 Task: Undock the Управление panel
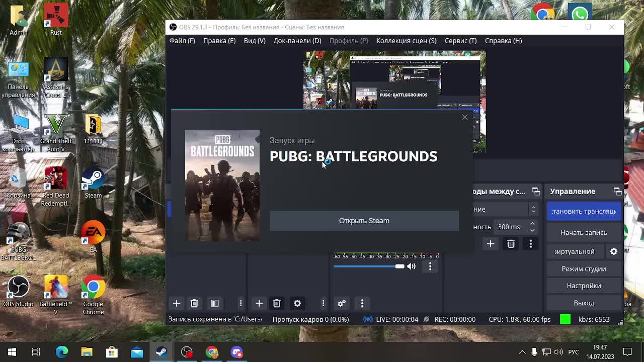click(x=617, y=192)
